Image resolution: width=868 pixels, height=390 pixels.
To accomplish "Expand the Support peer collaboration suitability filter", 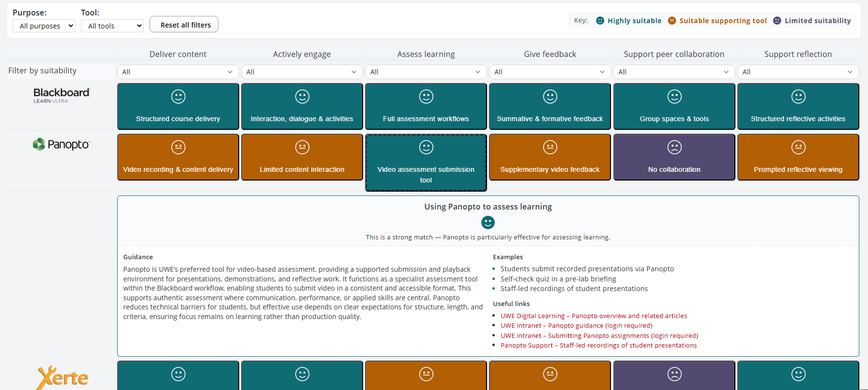I will point(674,72).
